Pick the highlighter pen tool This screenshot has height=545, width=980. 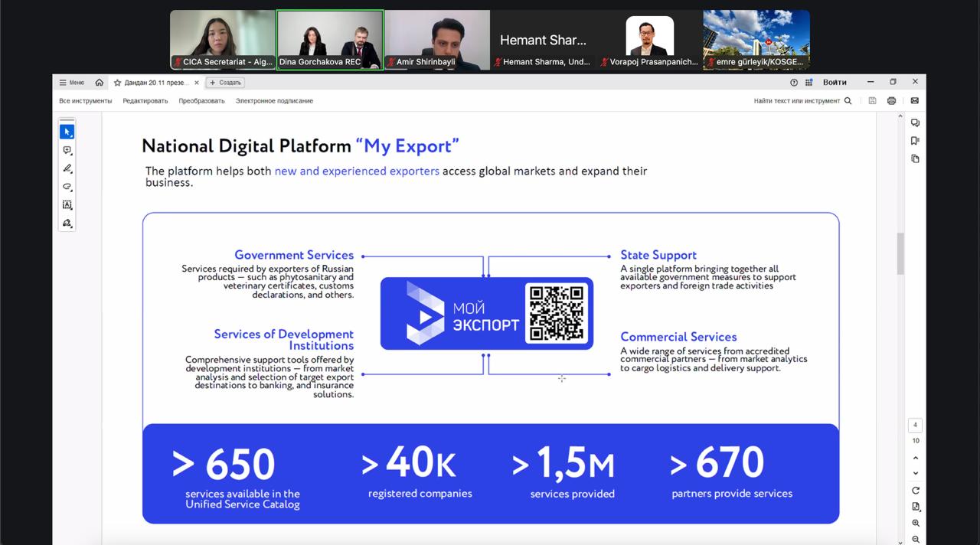67,168
